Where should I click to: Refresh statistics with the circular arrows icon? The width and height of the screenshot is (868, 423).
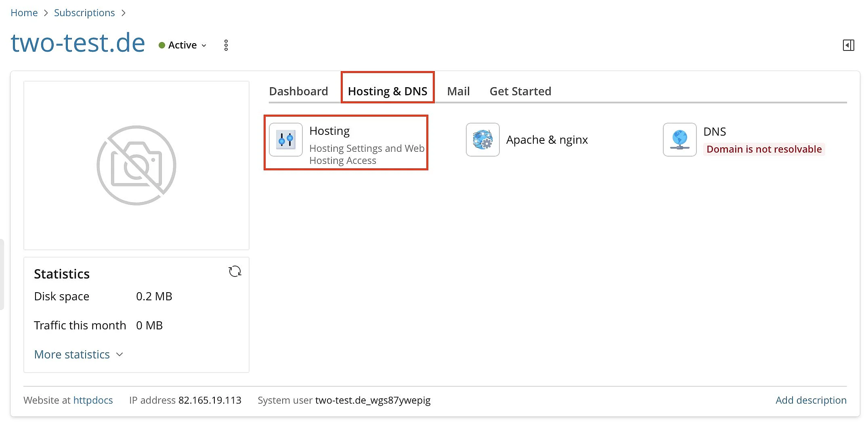click(235, 271)
